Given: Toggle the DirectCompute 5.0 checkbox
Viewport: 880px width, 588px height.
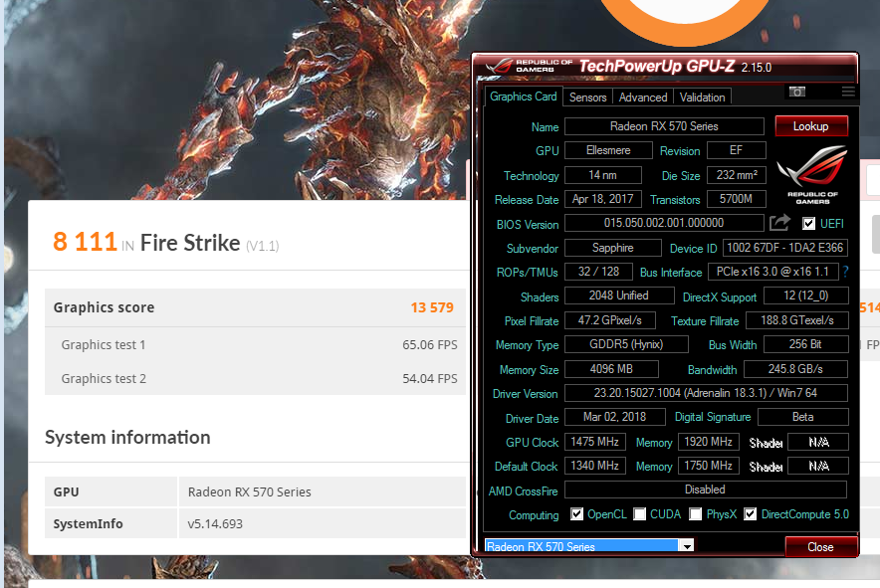Looking at the screenshot, I should pyautogui.click(x=750, y=514).
